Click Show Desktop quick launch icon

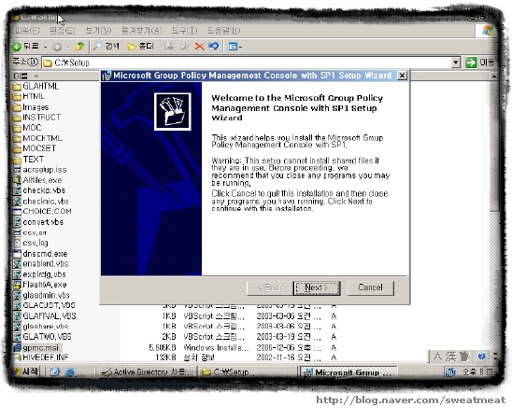click(54, 371)
